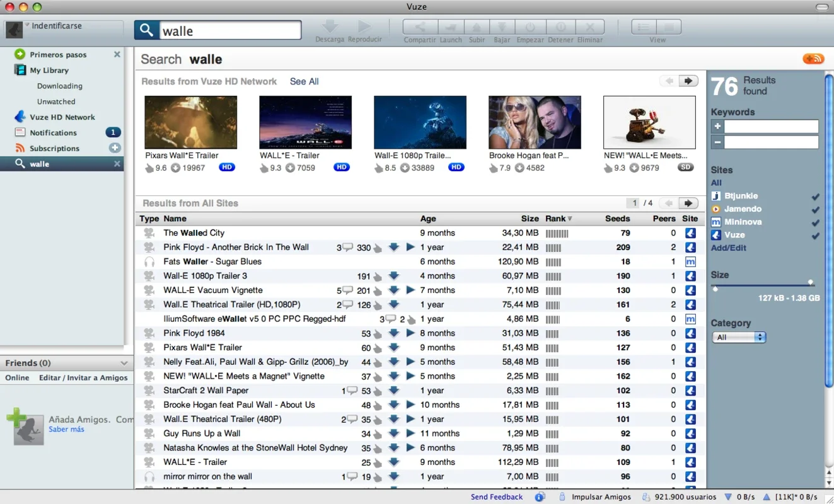Screen dimensions: 834x504
Task: Download Wall-E 1080p Trailer 3
Action: 394,276
